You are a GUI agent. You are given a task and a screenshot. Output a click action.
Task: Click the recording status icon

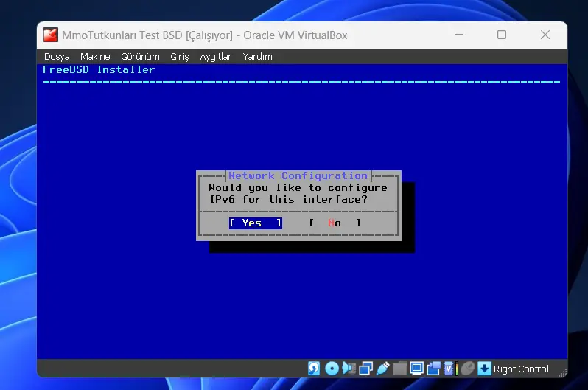(433, 369)
